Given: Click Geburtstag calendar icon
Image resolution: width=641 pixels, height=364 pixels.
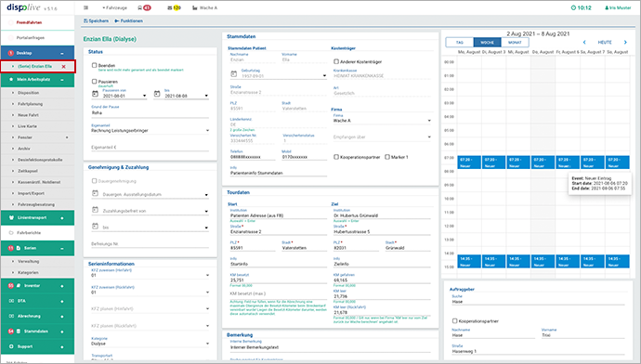Looking at the screenshot, I should pos(234,74).
